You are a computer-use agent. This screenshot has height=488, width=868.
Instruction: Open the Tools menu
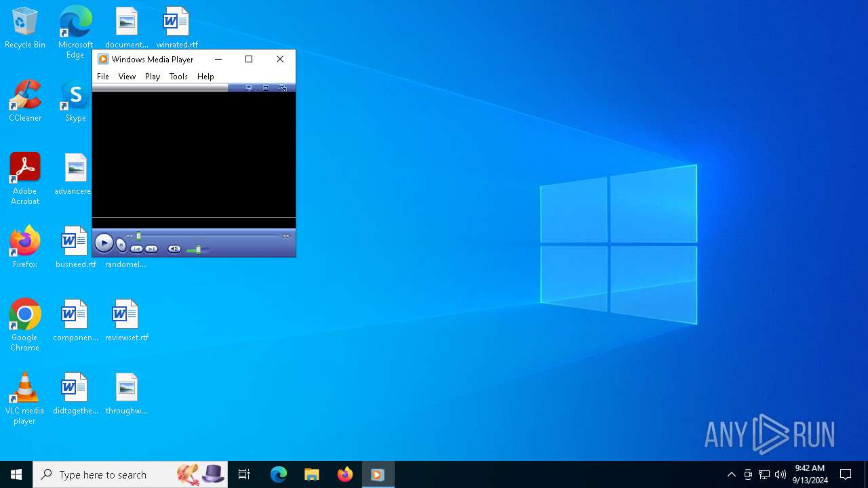pos(178,77)
